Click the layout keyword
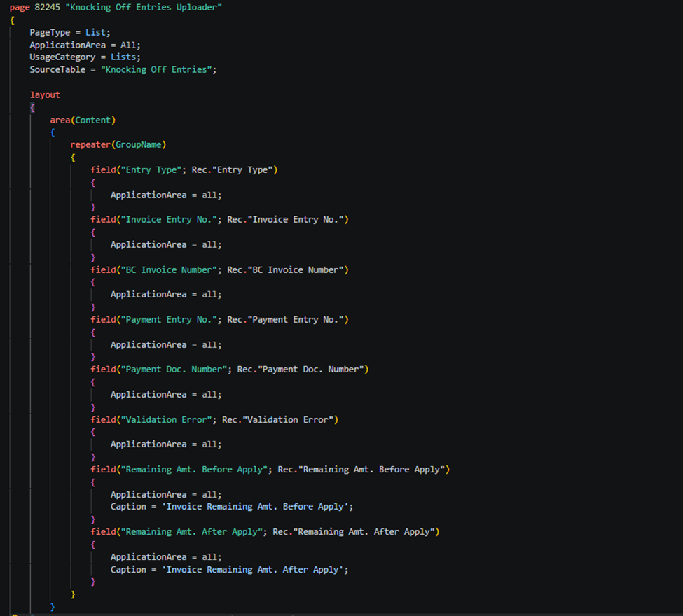Image resolution: width=683 pixels, height=616 pixels. pyautogui.click(x=45, y=94)
